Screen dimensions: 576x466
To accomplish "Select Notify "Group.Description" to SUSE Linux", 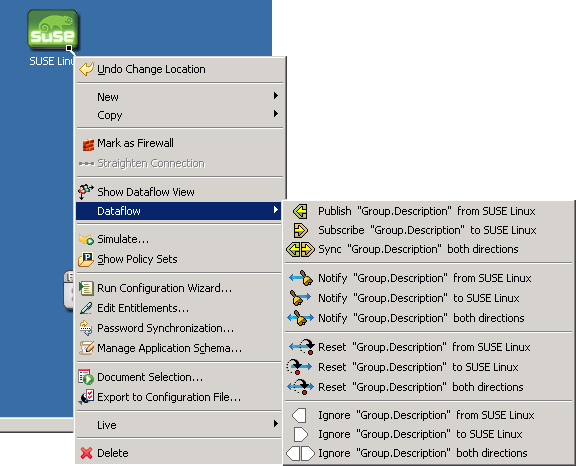I will pyautogui.click(x=429, y=298).
